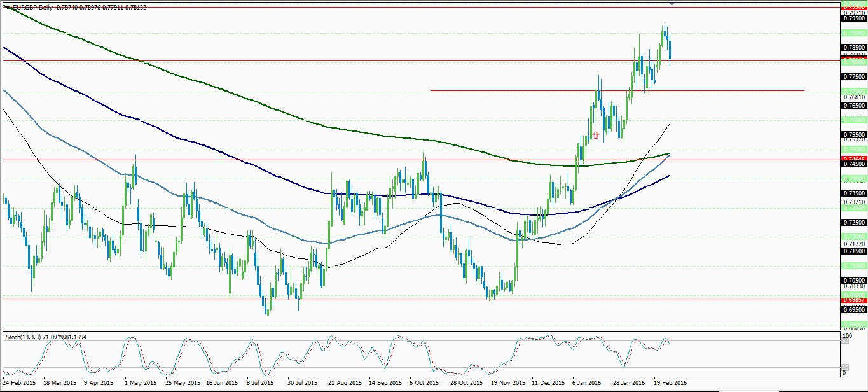Image resolution: width=868 pixels, height=392 pixels.
Task: Click the green 0.77000 level label
Action: [853, 91]
